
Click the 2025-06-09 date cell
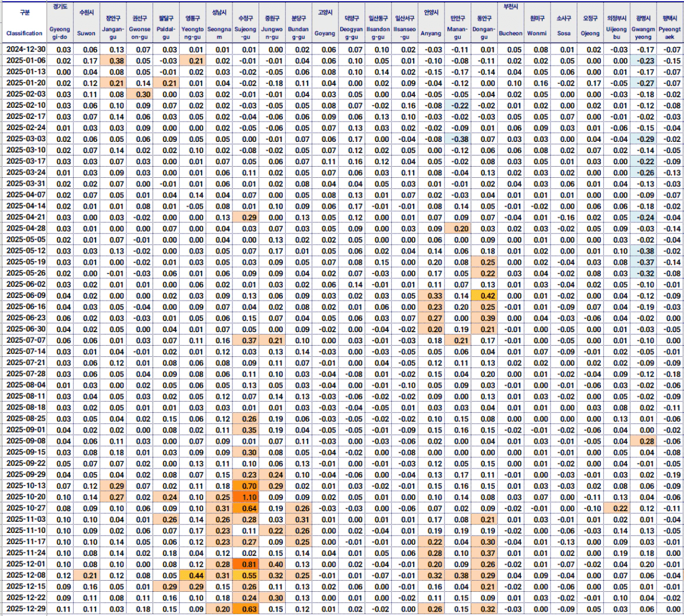tap(24, 296)
